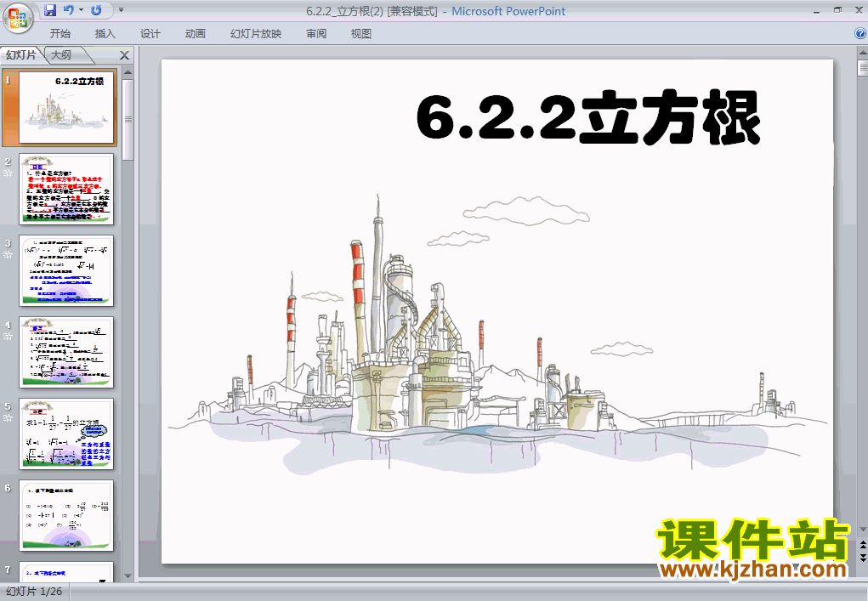Customize the Quick Access Toolbar dropdown
This screenshot has width=868, height=601.
122,10
